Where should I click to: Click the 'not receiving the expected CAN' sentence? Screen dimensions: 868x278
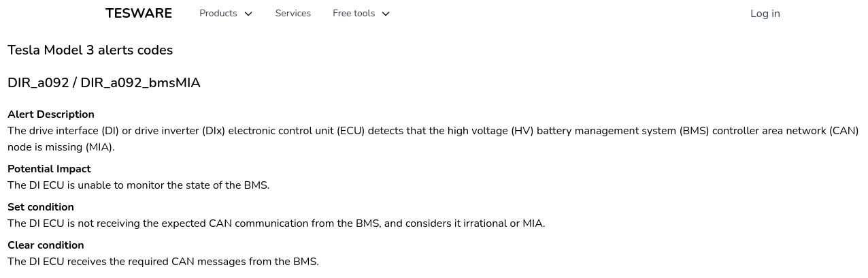pyautogui.click(x=276, y=223)
